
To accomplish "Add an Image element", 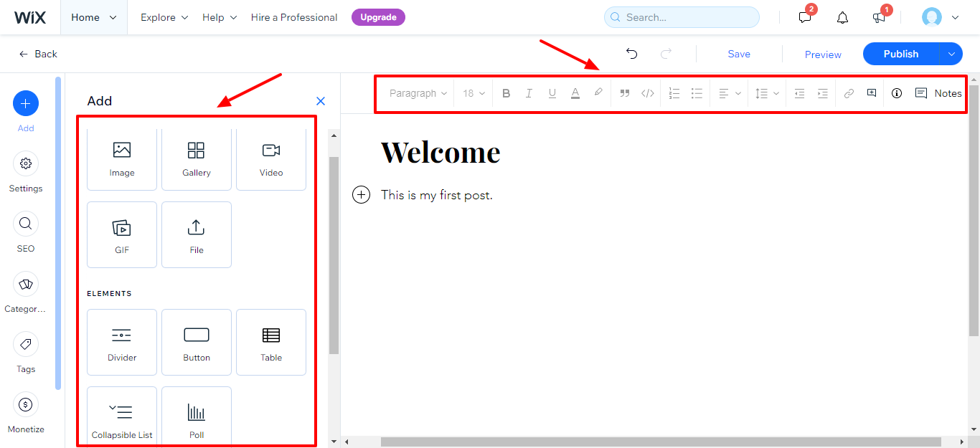I will point(122,159).
